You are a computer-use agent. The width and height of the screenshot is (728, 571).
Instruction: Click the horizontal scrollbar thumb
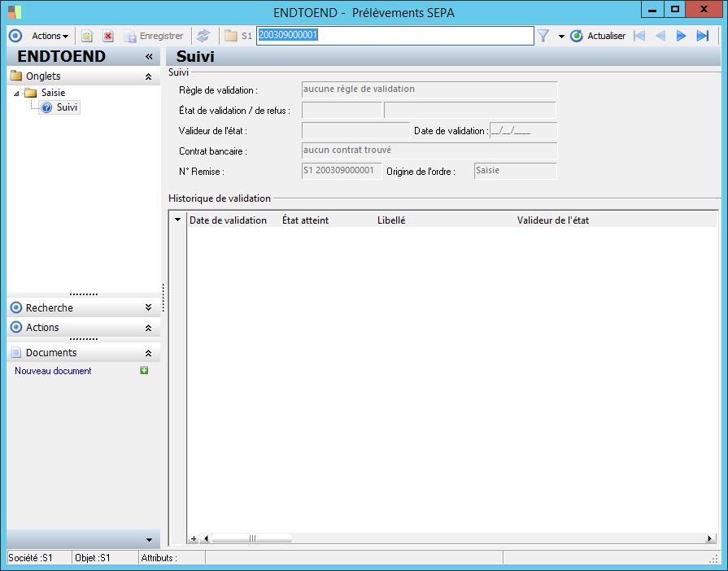pyautogui.click(x=252, y=538)
